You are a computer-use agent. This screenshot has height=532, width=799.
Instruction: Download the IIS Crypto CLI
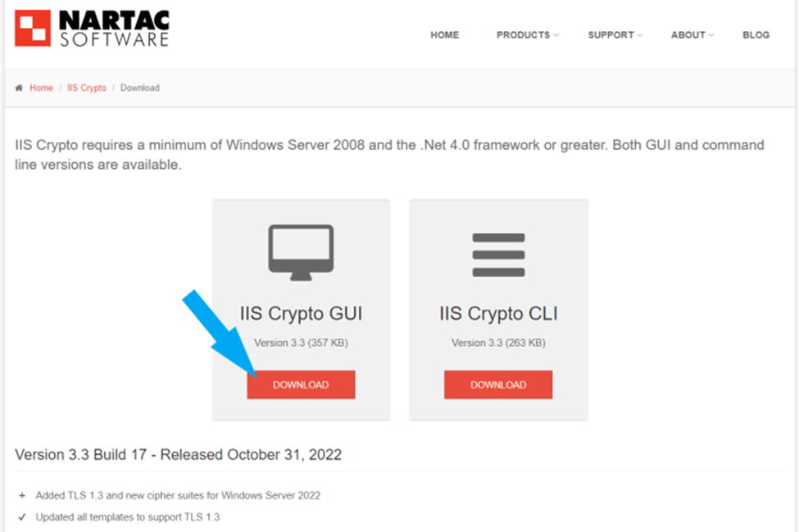(x=498, y=384)
